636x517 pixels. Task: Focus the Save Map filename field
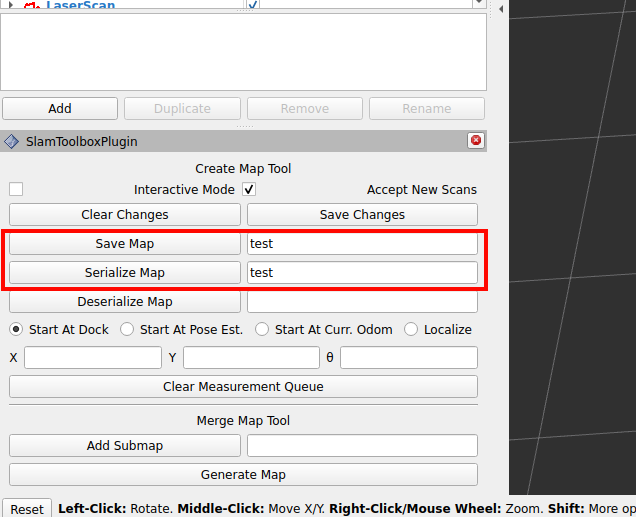pos(362,243)
